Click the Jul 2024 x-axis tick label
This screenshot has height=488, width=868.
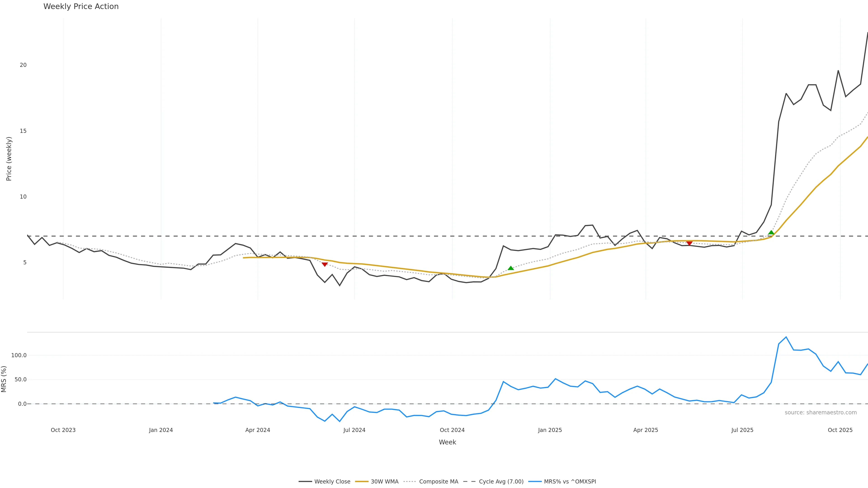[354, 430]
